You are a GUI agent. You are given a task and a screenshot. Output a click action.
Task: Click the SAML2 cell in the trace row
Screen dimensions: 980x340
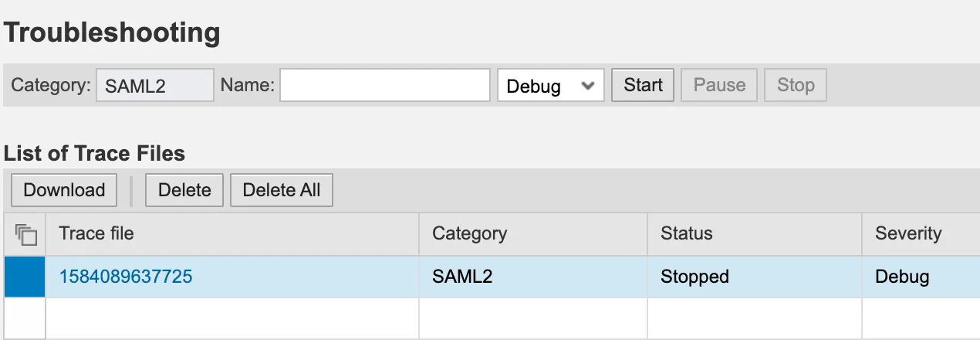[x=462, y=277]
